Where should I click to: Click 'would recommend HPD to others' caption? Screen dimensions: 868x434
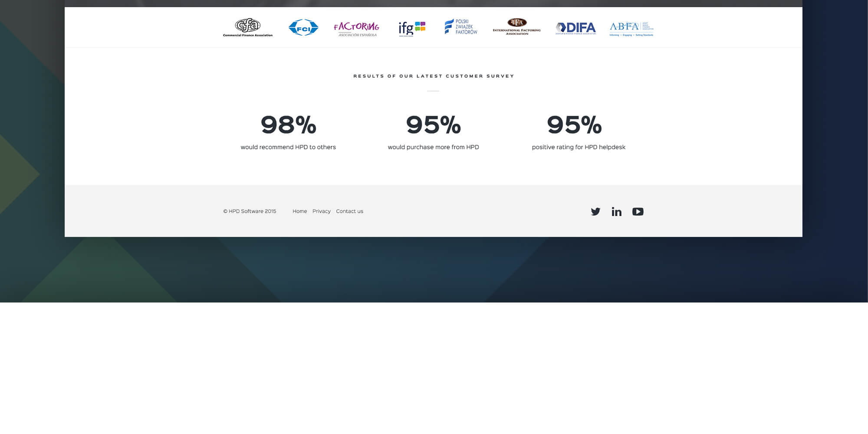[288, 147]
